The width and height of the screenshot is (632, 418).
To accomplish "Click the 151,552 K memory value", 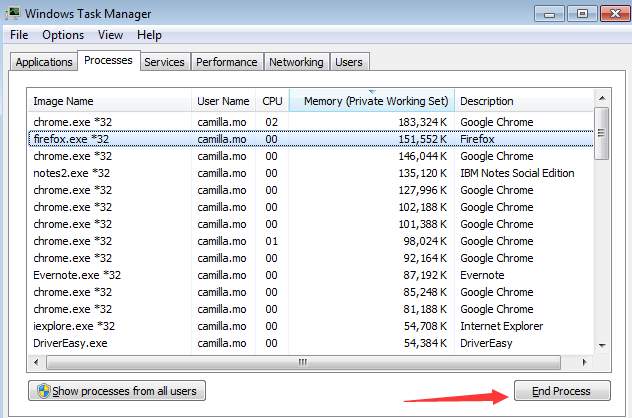I will [423, 139].
